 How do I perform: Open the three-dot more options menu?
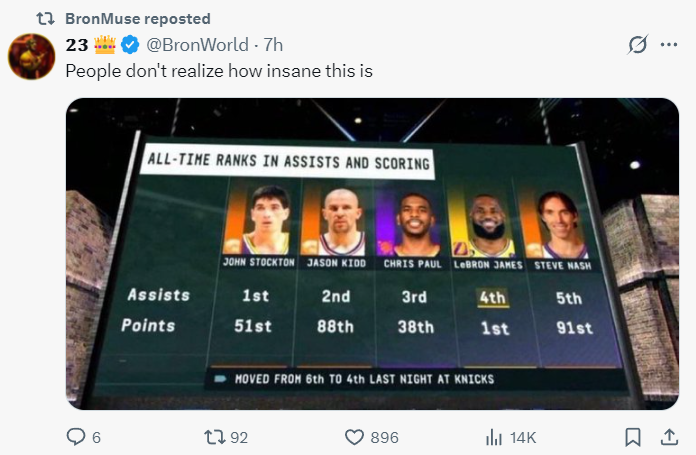tap(669, 44)
